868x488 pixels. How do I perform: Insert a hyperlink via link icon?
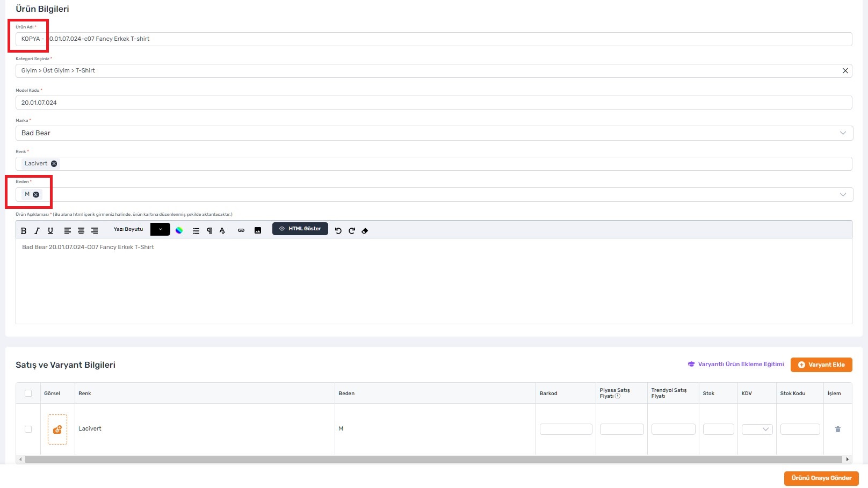(241, 231)
